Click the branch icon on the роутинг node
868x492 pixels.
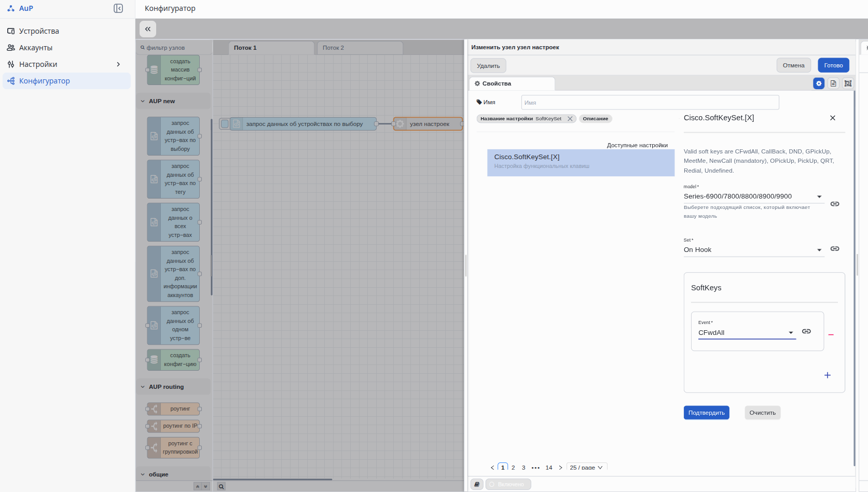coord(154,409)
